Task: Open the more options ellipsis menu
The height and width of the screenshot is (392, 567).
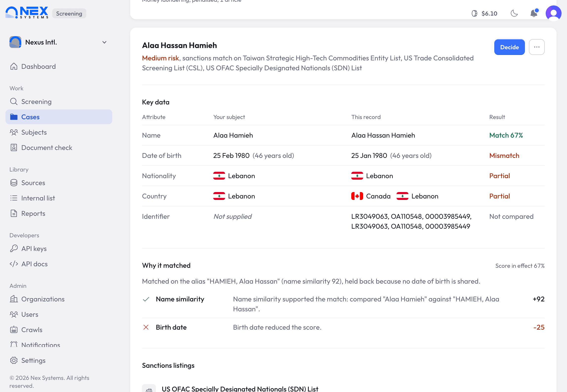Action: (537, 47)
